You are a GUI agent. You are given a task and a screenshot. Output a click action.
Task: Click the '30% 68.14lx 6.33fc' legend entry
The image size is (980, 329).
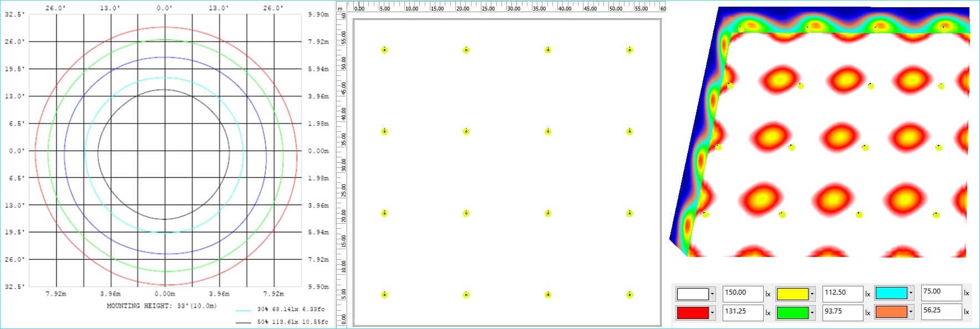click(291, 309)
